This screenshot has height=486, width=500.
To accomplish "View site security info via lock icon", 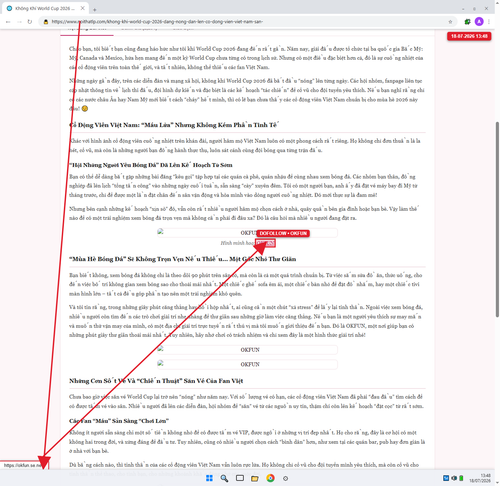I will click(46, 22).
